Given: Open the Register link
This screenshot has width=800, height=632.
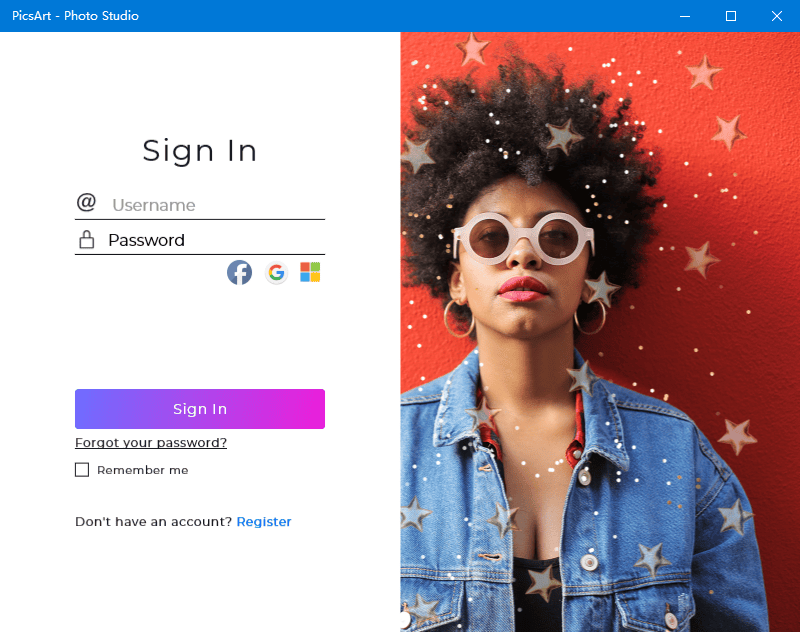Looking at the screenshot, I should pyautogui.click(x=264, y=521).
